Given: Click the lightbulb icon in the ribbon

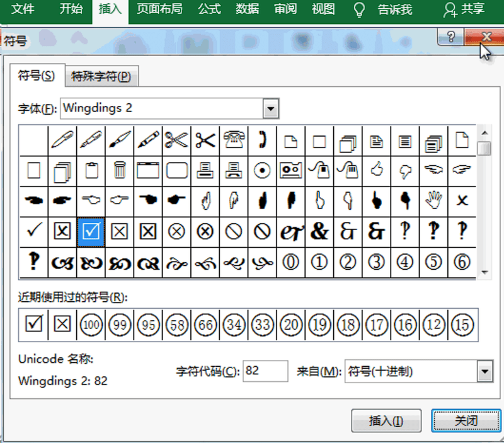Looking at the screenshot, I should coord(359,9).
